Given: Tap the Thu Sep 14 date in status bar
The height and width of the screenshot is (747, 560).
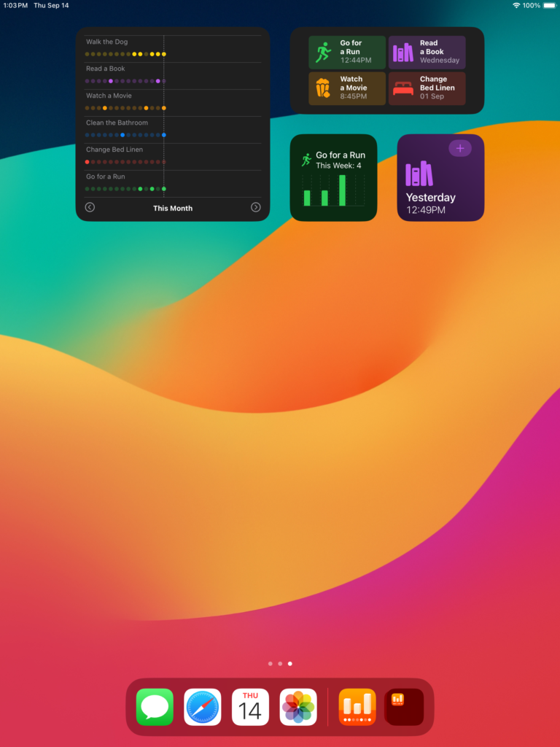Looking at the screenshot, I should (51, 6).
